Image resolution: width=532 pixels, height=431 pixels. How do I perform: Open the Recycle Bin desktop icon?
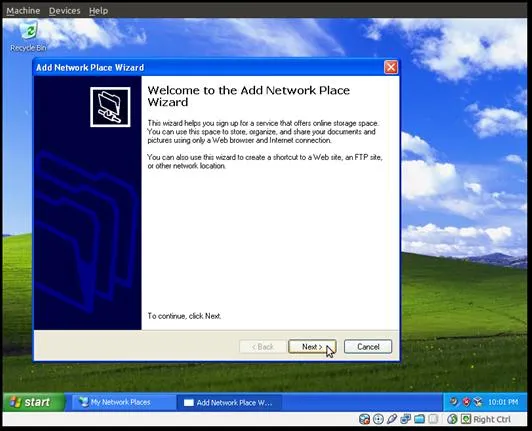coord(28,36)
